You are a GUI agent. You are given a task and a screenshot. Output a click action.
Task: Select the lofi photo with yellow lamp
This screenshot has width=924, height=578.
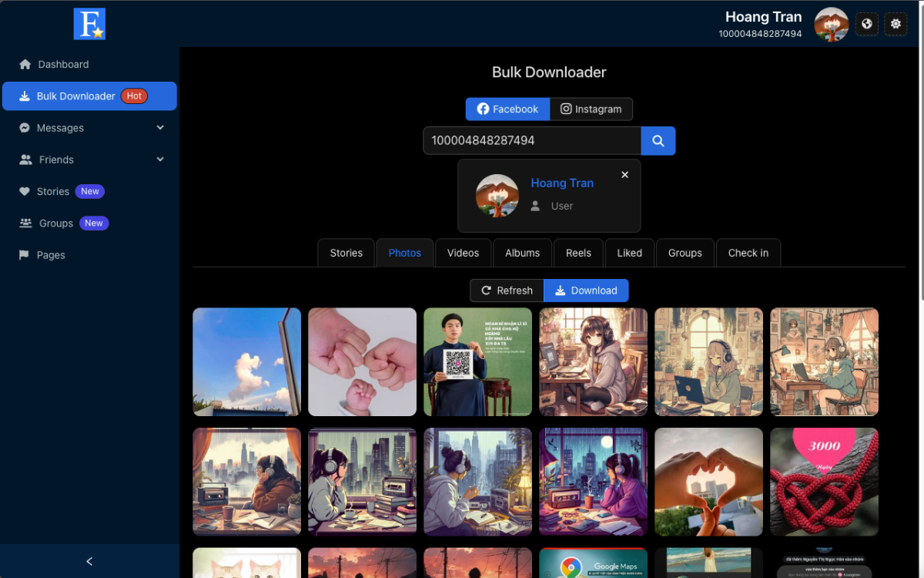[477, 482]
